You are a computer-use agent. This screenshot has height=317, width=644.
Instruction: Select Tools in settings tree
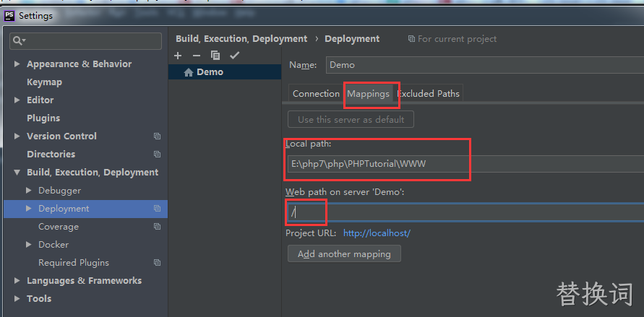[39, 298]
